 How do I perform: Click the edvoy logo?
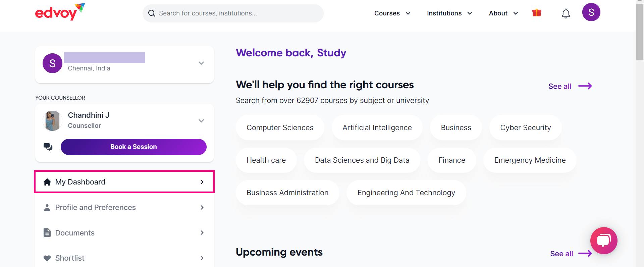pyautogui.click(x=60, y=12)
